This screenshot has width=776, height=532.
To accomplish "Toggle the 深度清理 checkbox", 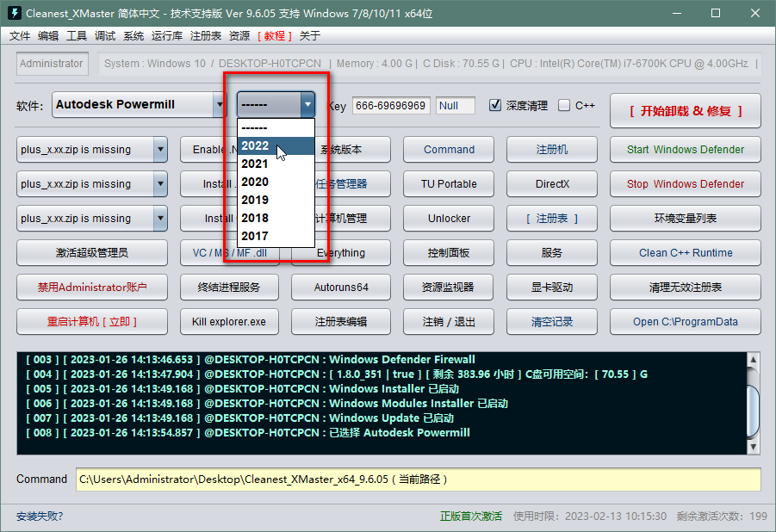I will pos(495,105).
